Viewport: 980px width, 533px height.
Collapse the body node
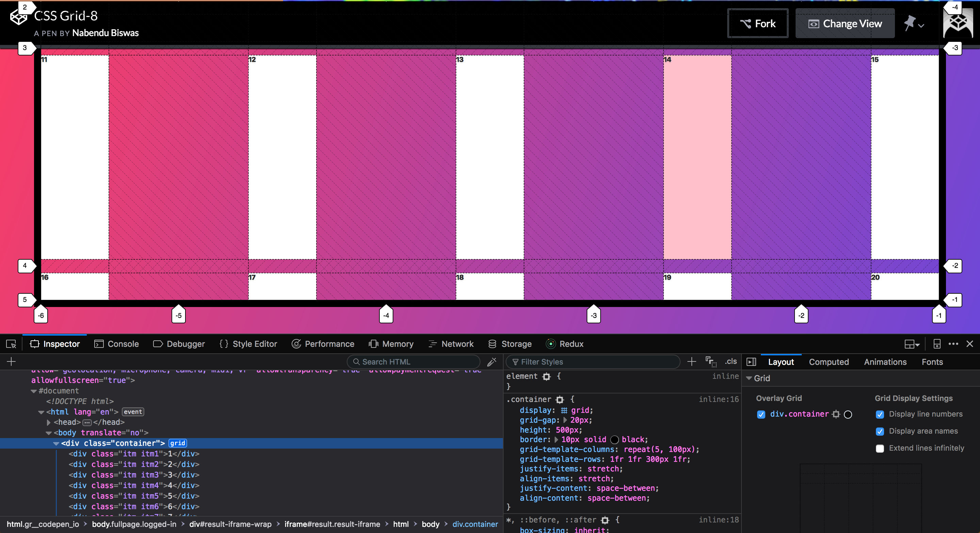click(x=49, y=433)
